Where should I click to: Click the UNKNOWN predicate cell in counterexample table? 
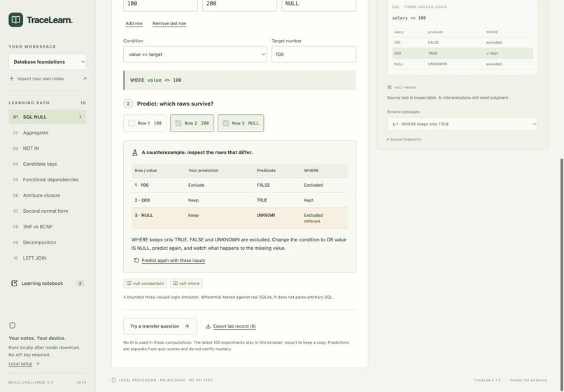pos(266,216)
